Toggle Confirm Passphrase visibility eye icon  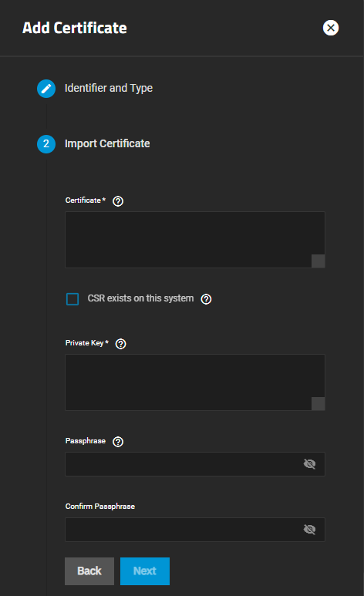pos(309,530)
